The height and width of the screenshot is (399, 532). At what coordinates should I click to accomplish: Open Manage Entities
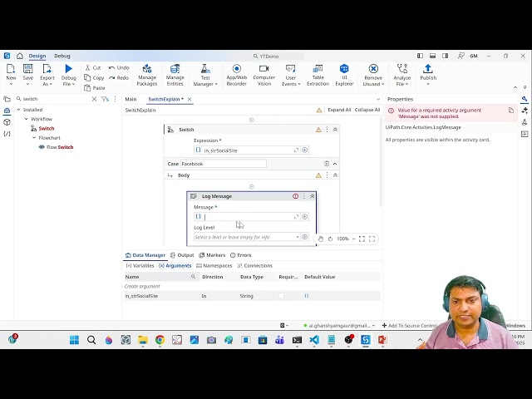tap(175, 75)
